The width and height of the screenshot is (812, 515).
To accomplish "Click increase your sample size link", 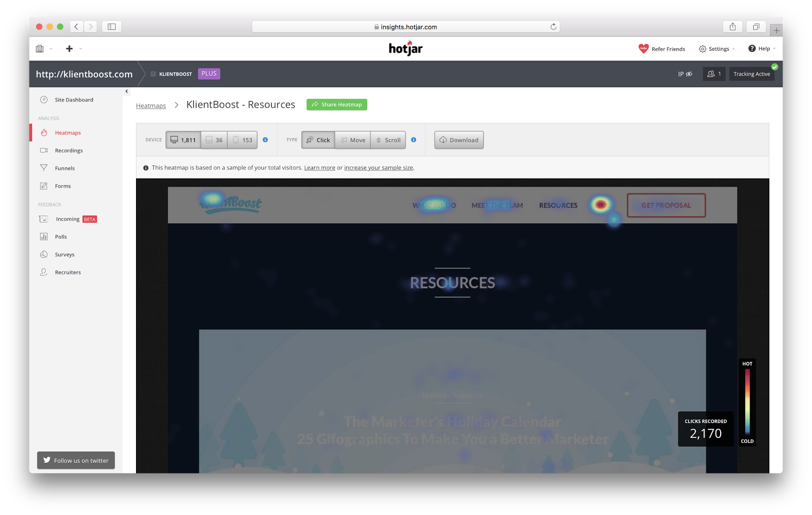I will click(379, 168).
